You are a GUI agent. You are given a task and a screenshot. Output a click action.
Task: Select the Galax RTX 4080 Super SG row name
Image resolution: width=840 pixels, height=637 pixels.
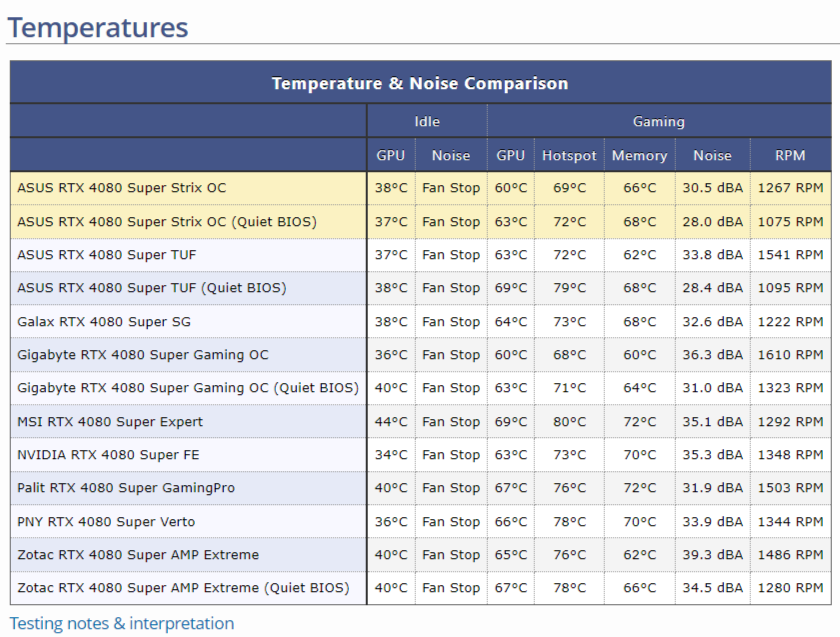point(104,322)
